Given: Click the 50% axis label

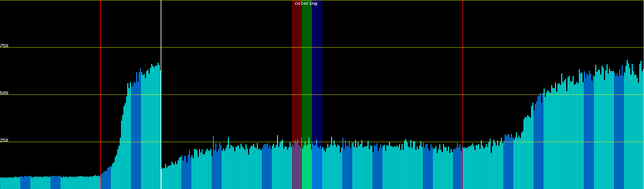Looking at the screenshot, I should 4,93.
